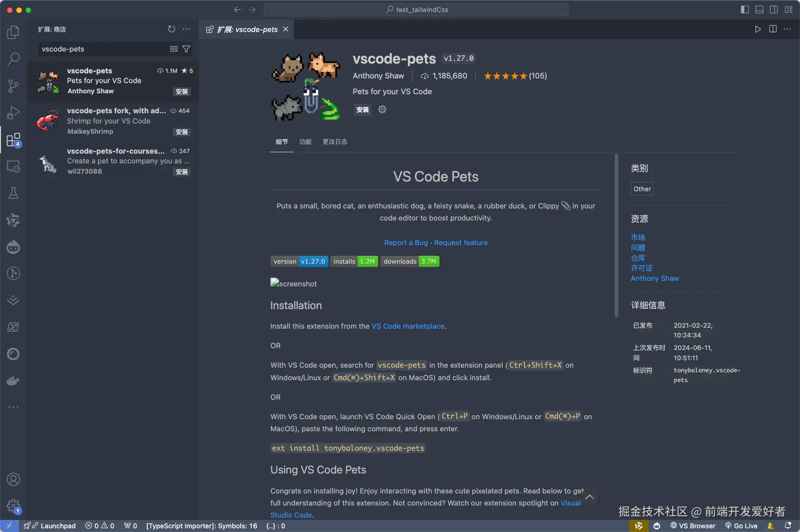Click the Other category tag
This screenshot has height=532, width=800.
(x=642, y=189)
